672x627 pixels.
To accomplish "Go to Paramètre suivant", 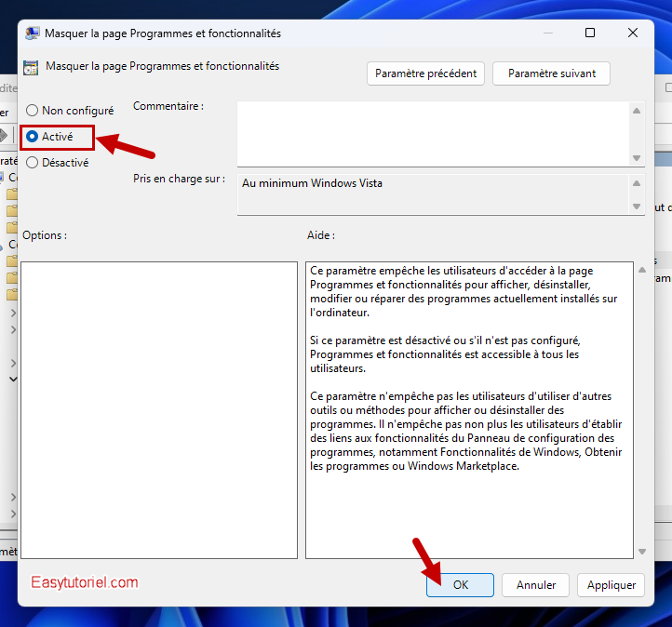I will point(552,73).
